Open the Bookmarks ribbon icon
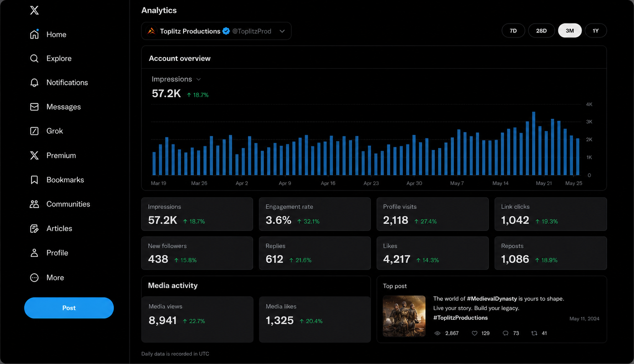Image resolution: width=634 pixels, height=364 pixels. coord(34,180)
